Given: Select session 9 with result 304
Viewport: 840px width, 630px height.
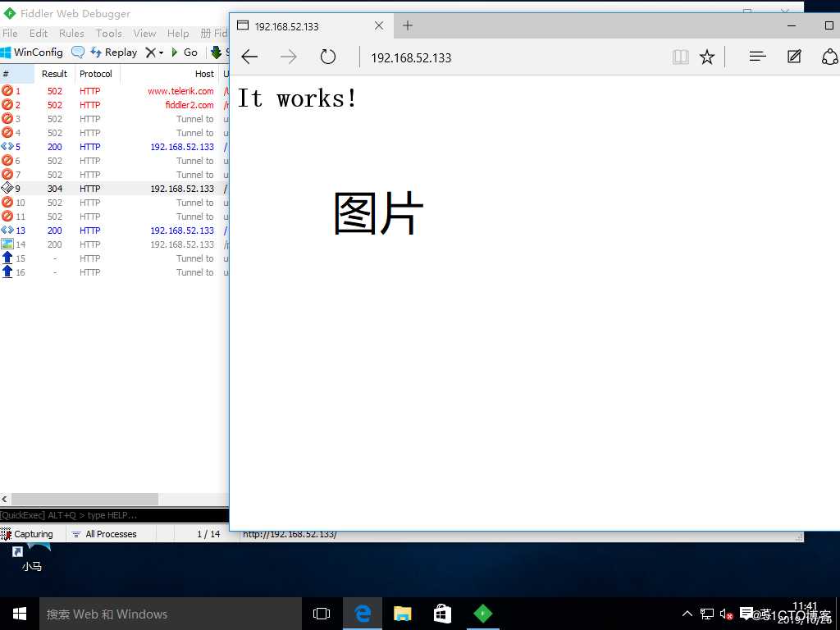Looking at the screenshot, I should pos(115,189).
